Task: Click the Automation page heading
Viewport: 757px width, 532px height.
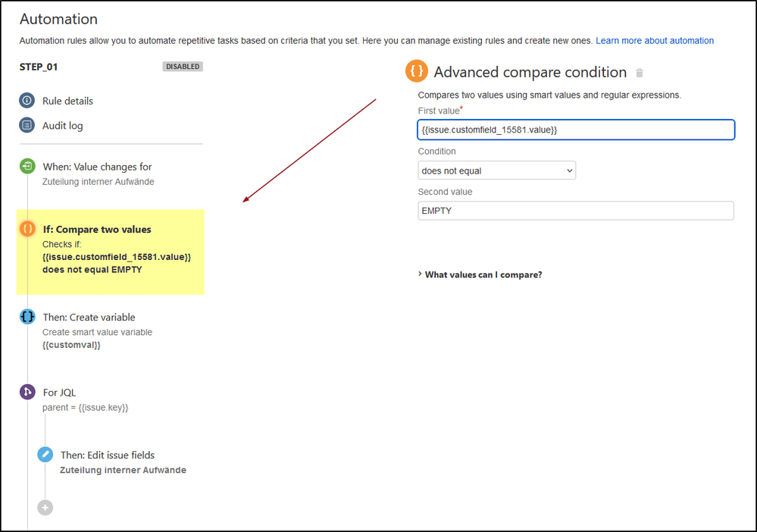Action: pos(58,19)
